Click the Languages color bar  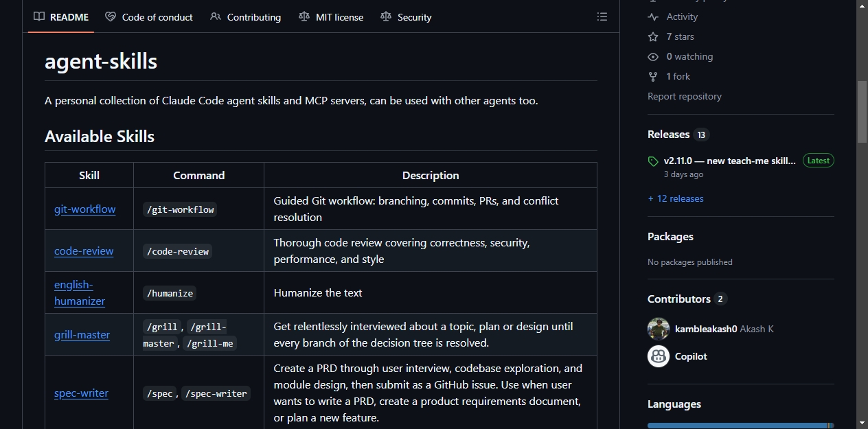[740, 426]
